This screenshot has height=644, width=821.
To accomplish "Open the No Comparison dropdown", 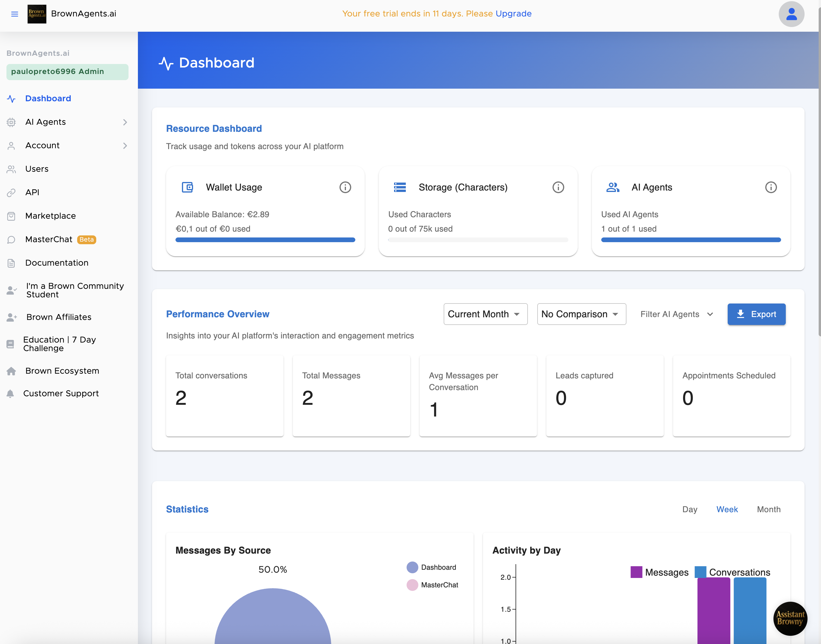I will click(x=581, y=314).
